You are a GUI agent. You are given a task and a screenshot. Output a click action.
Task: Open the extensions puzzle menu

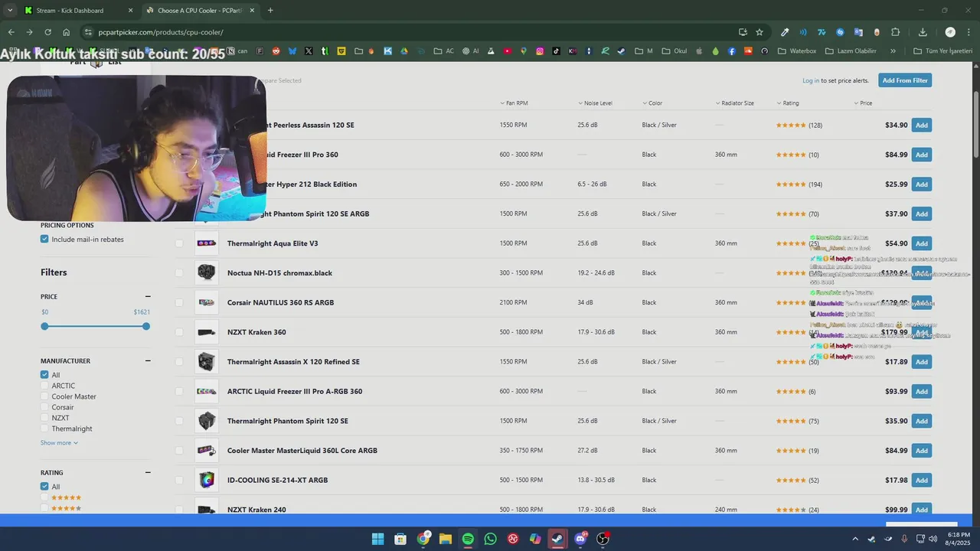(895, 32)
